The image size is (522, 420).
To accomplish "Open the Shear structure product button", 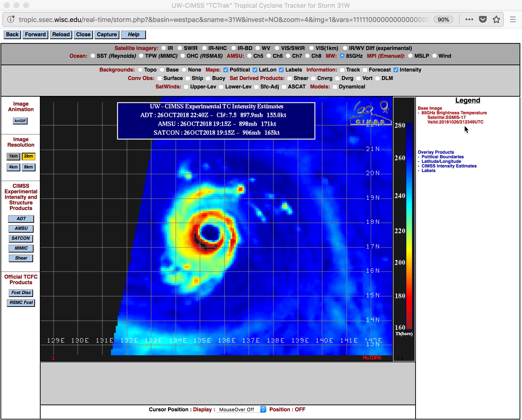I will point(21,258).
